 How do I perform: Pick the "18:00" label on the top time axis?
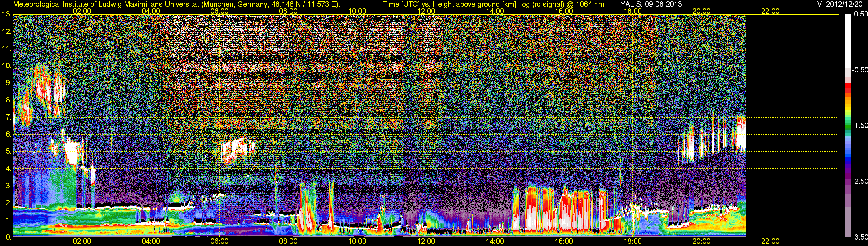pos(632,11)
